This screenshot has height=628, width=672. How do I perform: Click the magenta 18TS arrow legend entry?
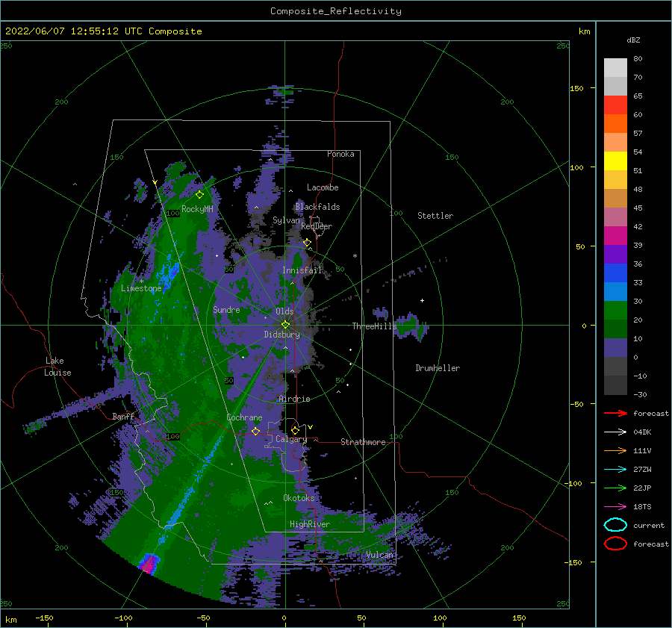(615, 507)
